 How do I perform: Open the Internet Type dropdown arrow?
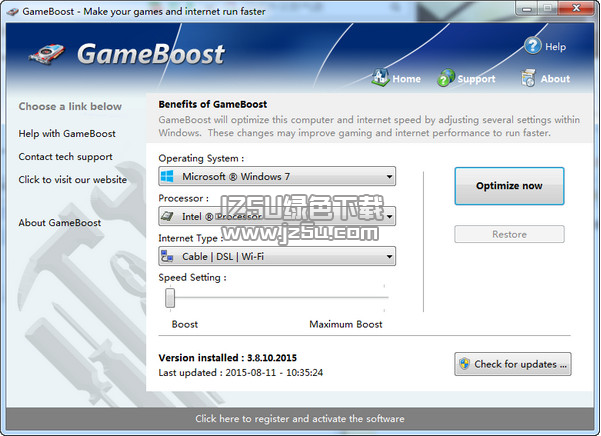tap(389, 256)
